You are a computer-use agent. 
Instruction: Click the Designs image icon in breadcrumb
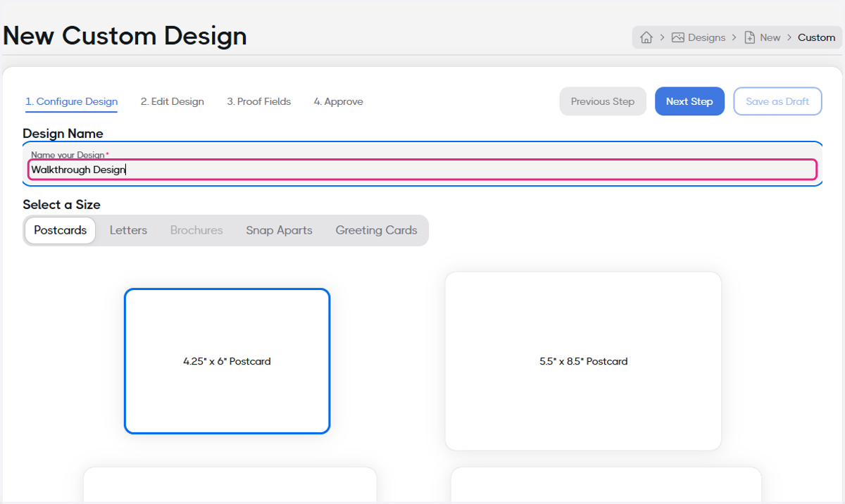click(678, 37)
